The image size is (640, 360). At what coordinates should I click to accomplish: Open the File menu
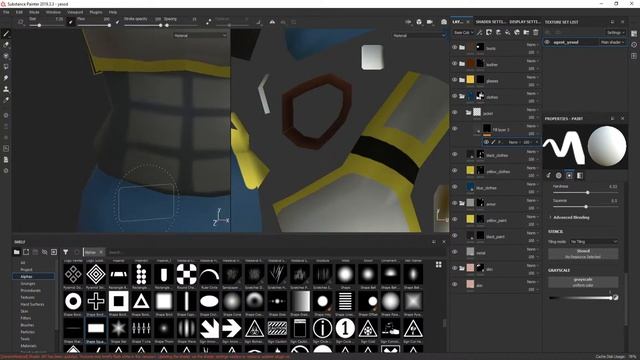coord(6,12)
